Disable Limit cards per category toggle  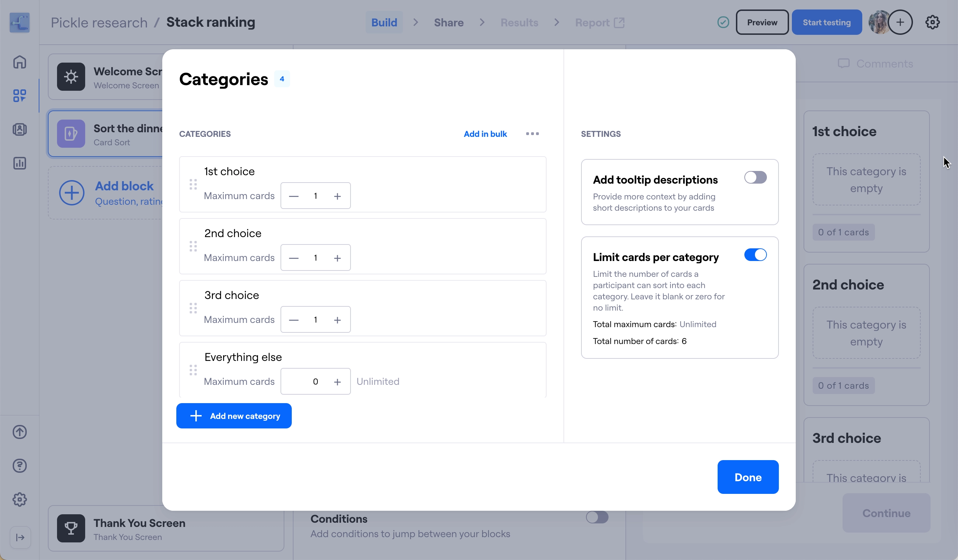point(755,255)
